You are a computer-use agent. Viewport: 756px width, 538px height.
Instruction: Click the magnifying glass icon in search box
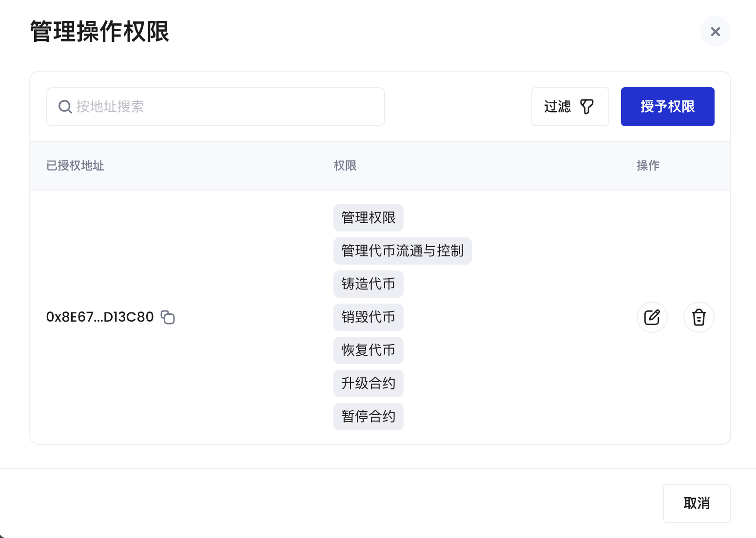tap(65, 107)
